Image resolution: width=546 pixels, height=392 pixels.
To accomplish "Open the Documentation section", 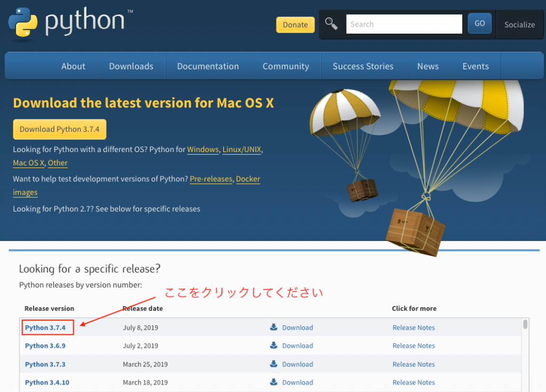I will pyautogui.click(x=207, y=66).
